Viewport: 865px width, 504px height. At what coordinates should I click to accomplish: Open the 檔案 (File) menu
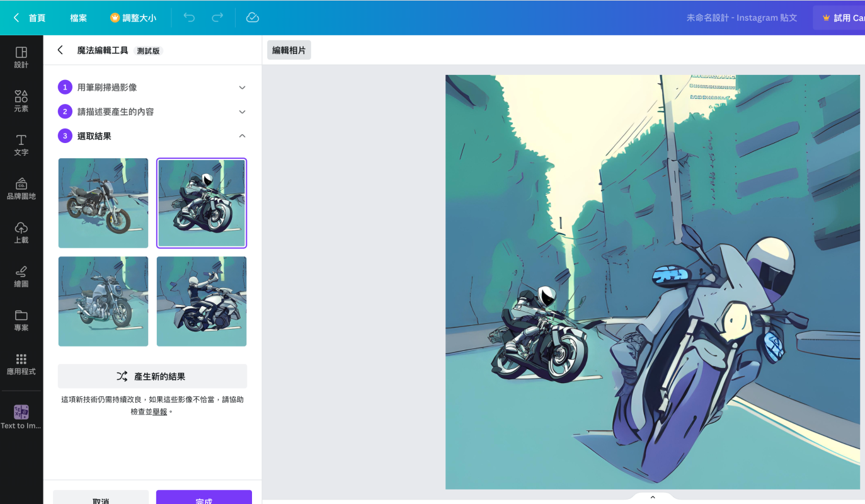[x=79, y=18]
